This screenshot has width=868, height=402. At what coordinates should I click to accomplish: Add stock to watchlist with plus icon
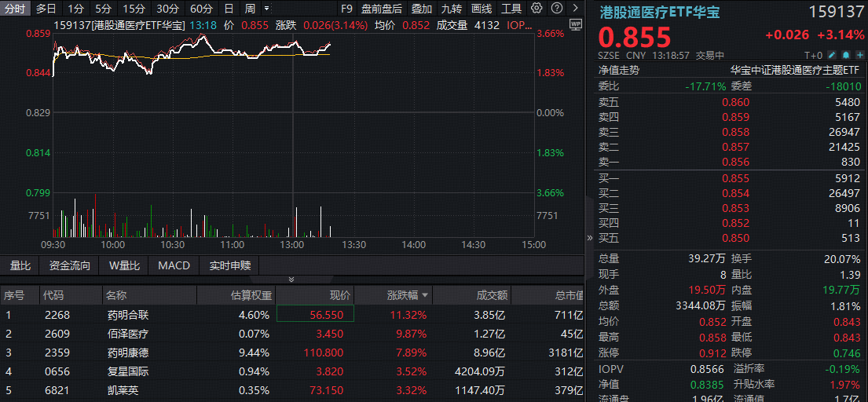pos(860,56)
